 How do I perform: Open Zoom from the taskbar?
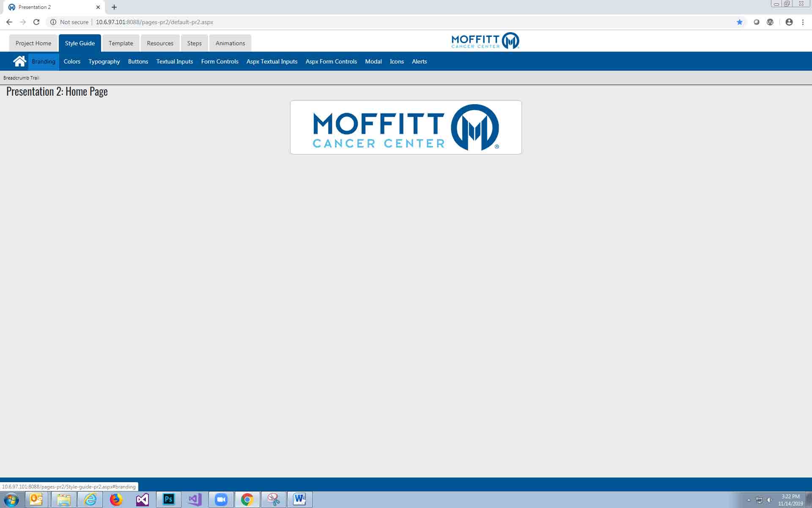(221, 500)
